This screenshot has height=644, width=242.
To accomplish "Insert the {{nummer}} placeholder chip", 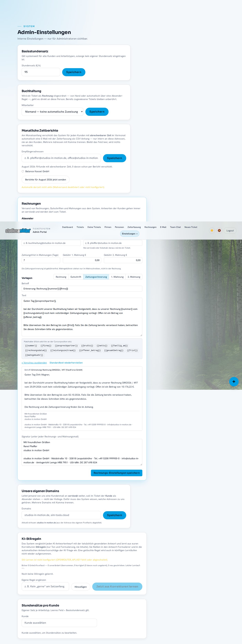I will pos(31,346).
